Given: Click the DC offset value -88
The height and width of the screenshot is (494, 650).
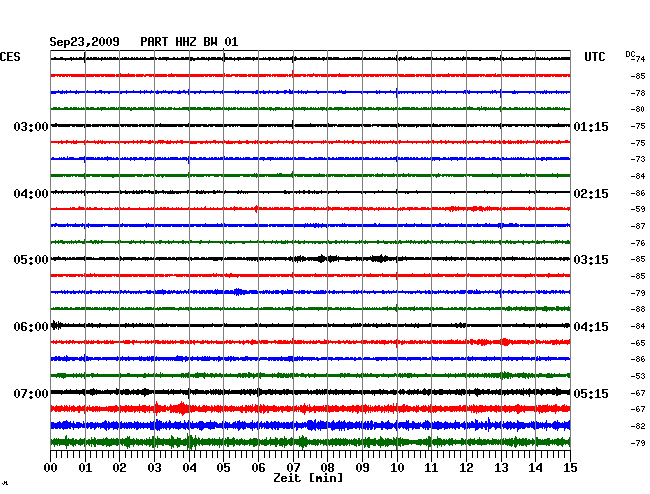Looking at the screenshot, I should click(637, 309).
